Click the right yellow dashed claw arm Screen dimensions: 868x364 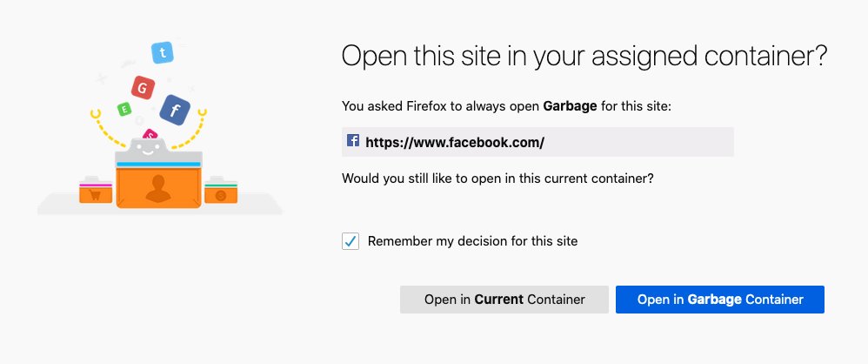click(191, 127)
